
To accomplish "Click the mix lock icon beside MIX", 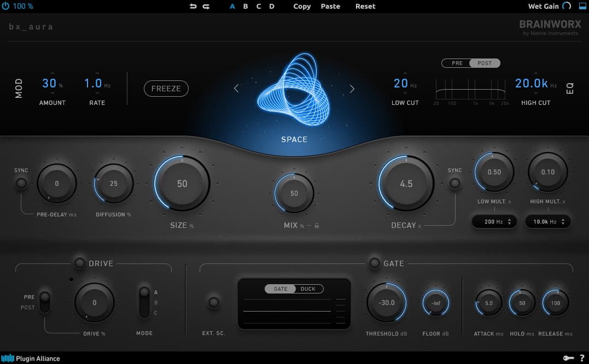I will point(317,225).
